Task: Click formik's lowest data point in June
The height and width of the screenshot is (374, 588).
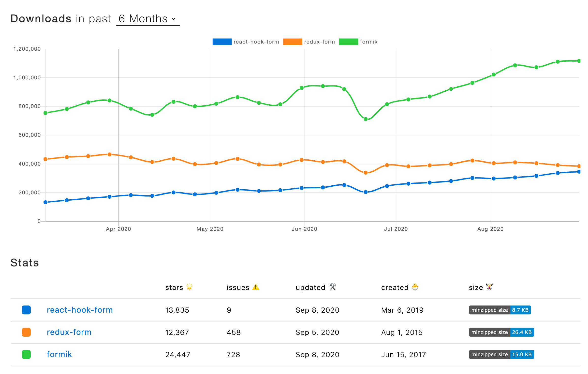Action: pos(366,119)
